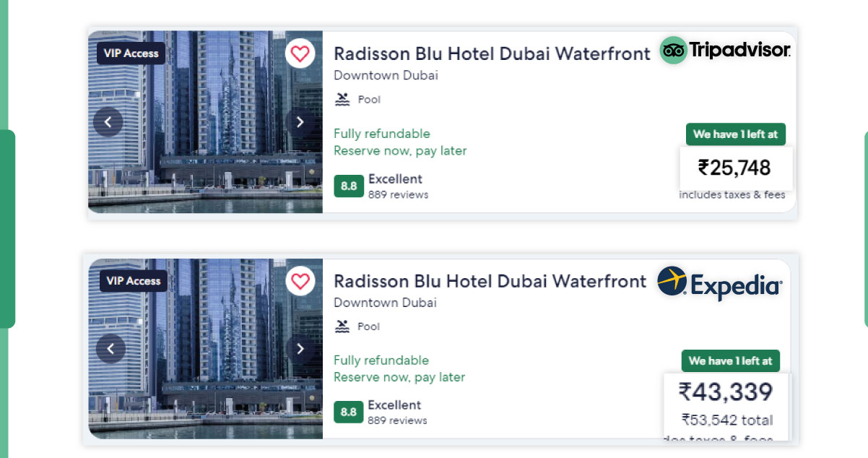The image size is (868, 458).
Task: Click the VIP Access badge on bottom card
Action: click(x=133, y=280)
